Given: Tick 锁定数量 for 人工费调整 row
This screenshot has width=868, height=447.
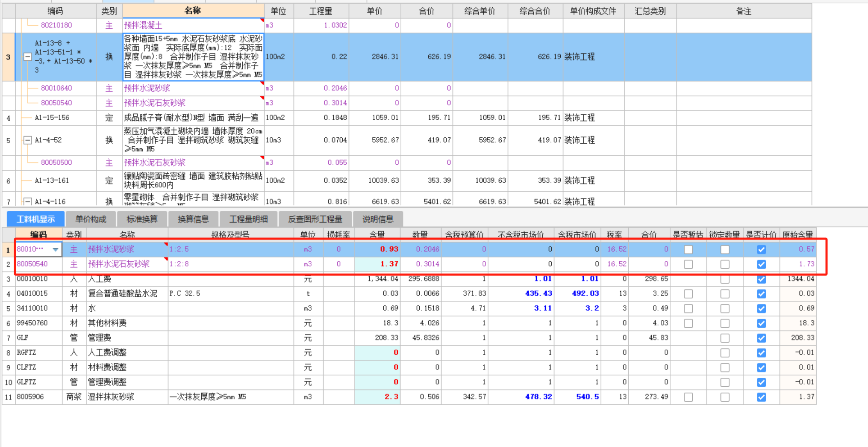Looking at the screenshot, I should click(725, 353).
